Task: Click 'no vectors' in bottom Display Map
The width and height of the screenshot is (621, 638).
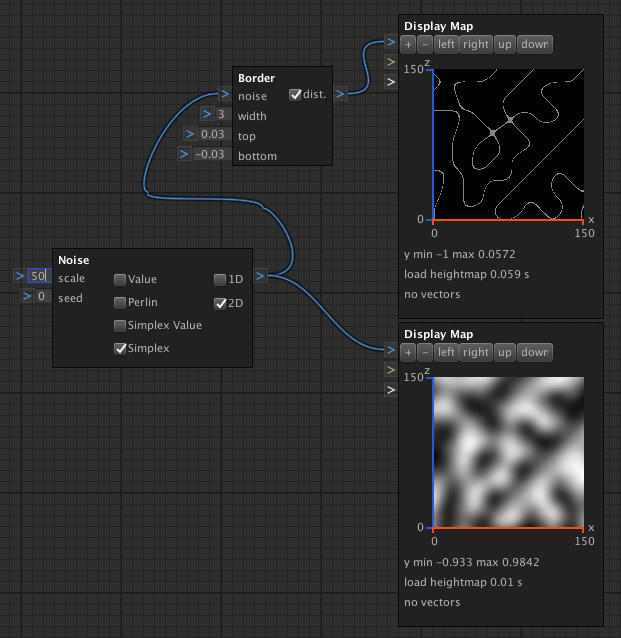Action: (x=432, y=602)
